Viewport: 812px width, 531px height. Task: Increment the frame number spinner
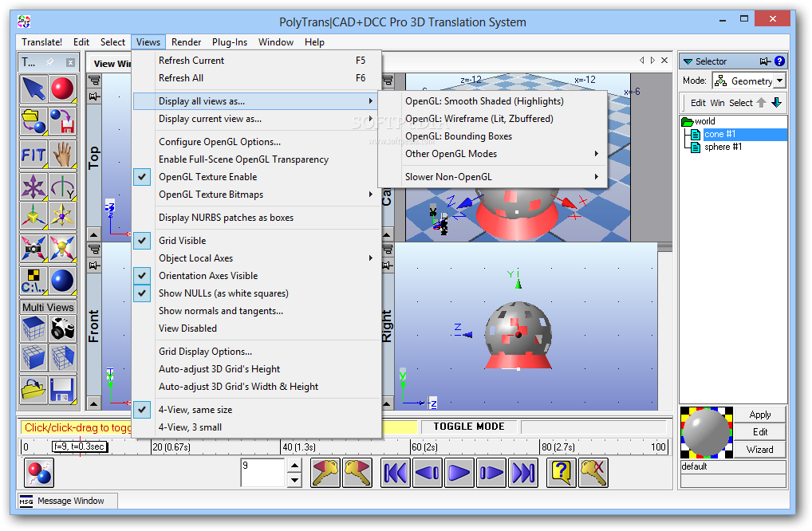pyautogui.click(x=294, y=466)
